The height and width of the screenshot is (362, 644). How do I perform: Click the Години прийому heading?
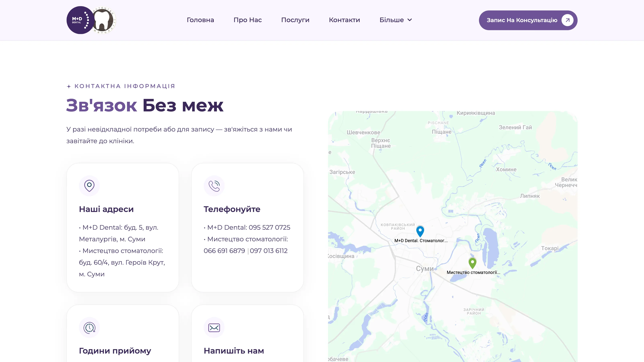115,351
